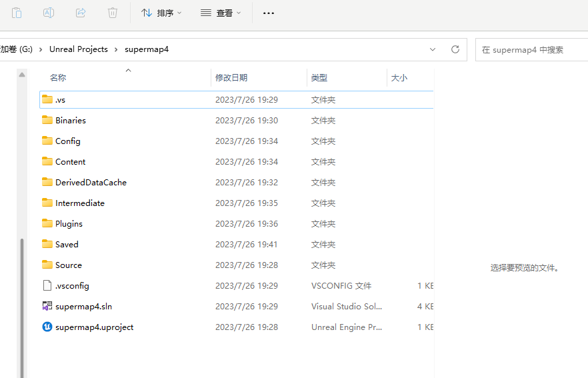Click the .vsconfig file icon
Screen dimensions: 588x378
pos(47,285)
